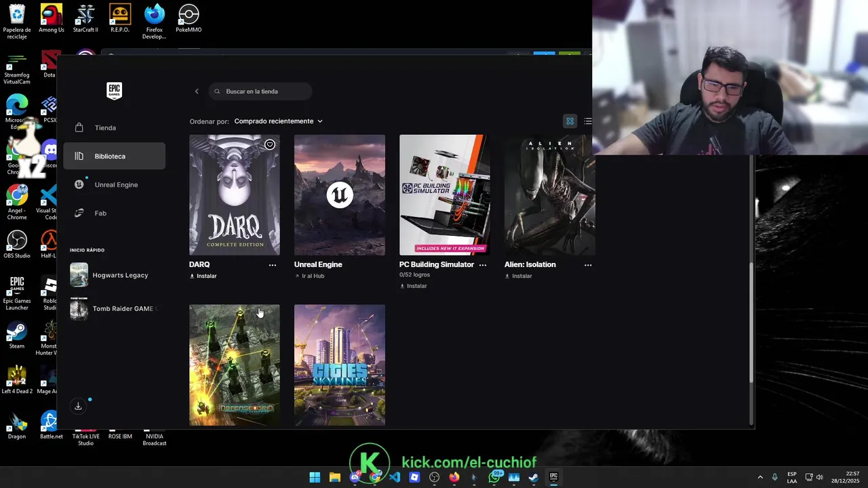Open the Unreal Engine cover thumbnail
Image resolution: width=868 pixels, height=488 pixels.
pyautogui.click(x=340, y=195)
